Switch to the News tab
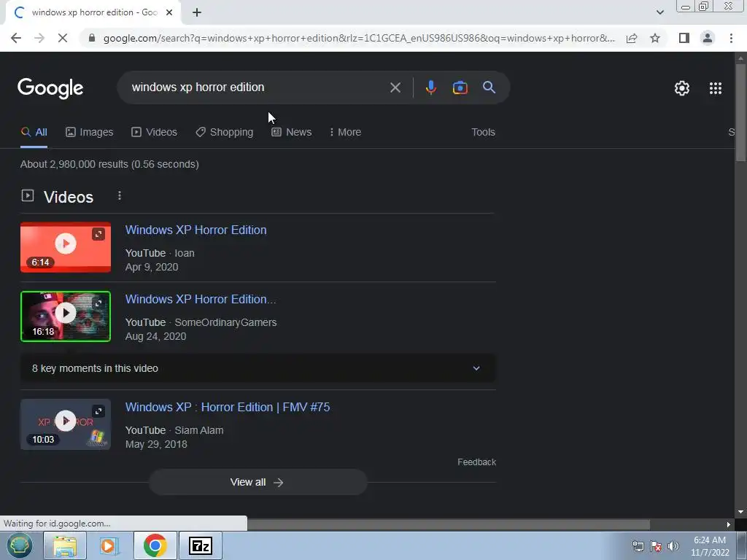747x560 pixels. tap(292, 133)
